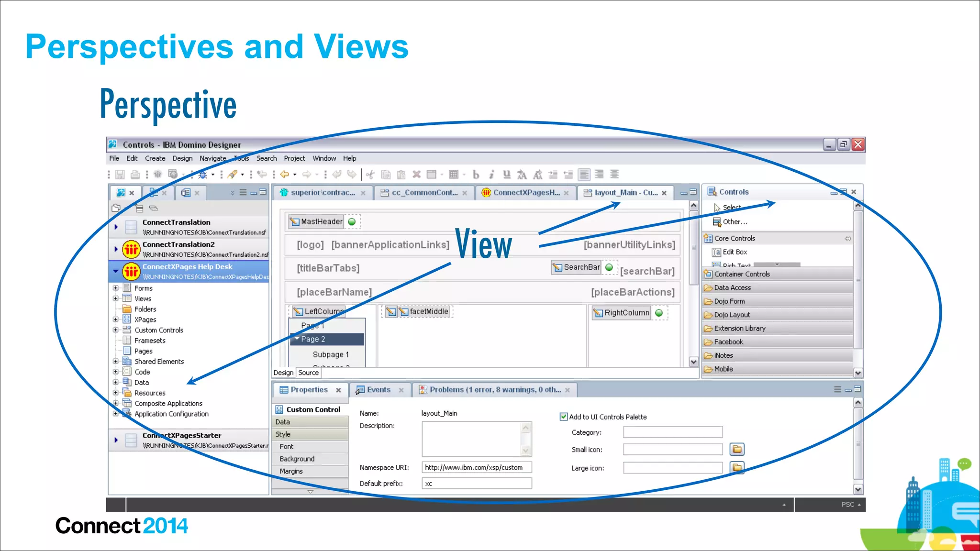Image resolution: width=980 pixels, height=551 pixels.
Task: Select the Edit Box control in palette
Action: 734,252
